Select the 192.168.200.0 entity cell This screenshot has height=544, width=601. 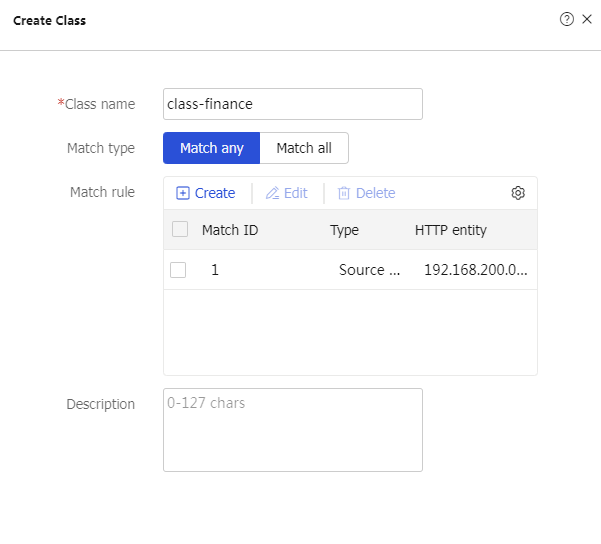pos(475,270)
